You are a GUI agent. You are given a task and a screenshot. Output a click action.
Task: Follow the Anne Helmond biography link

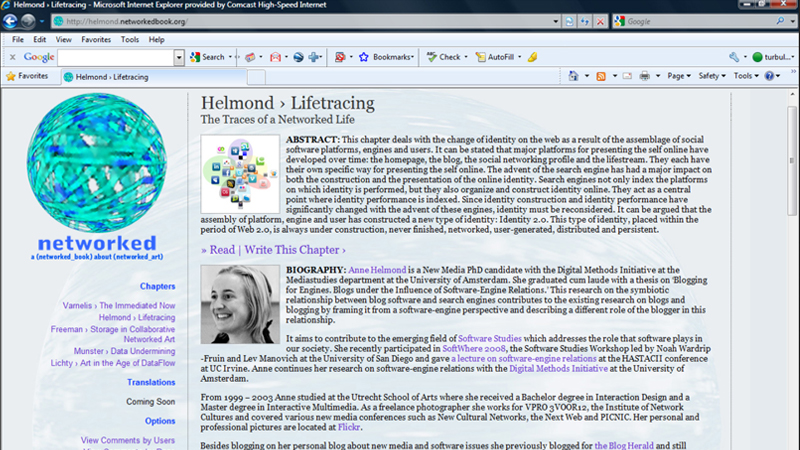point(377,270)
